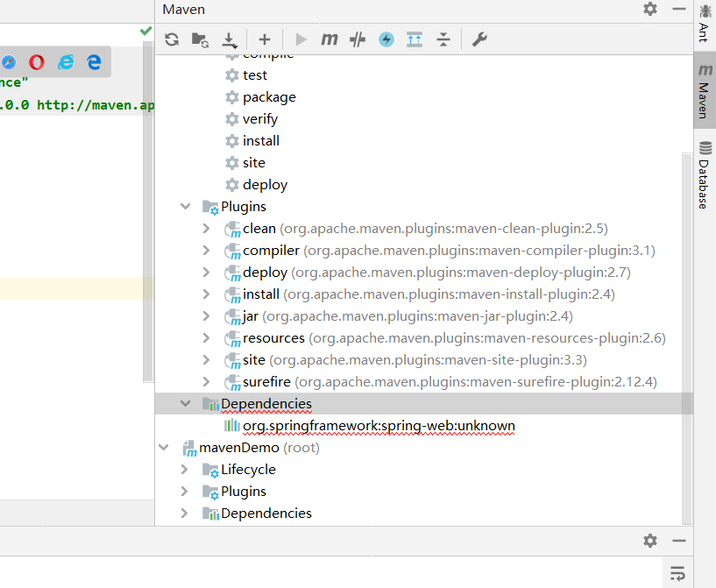Collapse the expanded Plugins node

point(186,206)
